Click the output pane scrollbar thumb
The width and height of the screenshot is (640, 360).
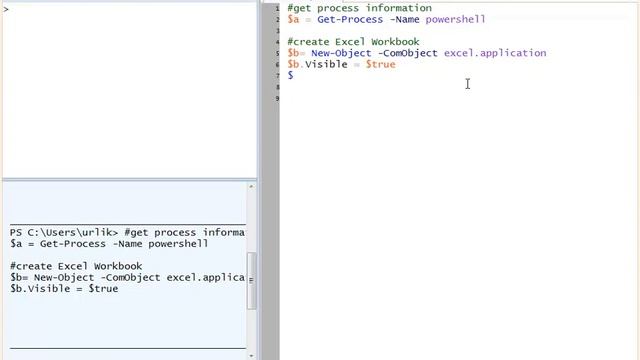pyautogui.click(x=251, y=281)
